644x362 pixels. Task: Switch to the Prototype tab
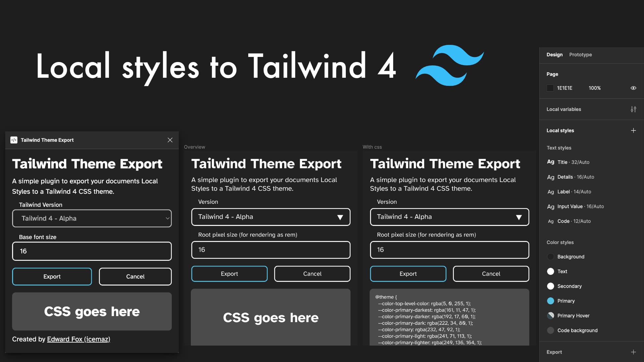(580, 54)
